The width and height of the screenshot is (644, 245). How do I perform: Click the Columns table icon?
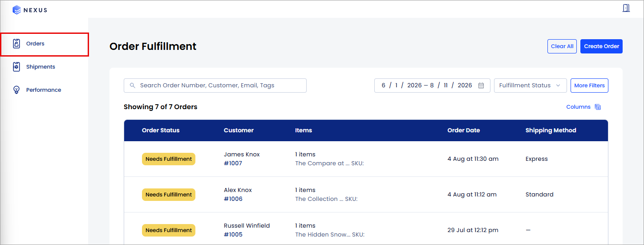pyautogui.click(x=598, y=107)
